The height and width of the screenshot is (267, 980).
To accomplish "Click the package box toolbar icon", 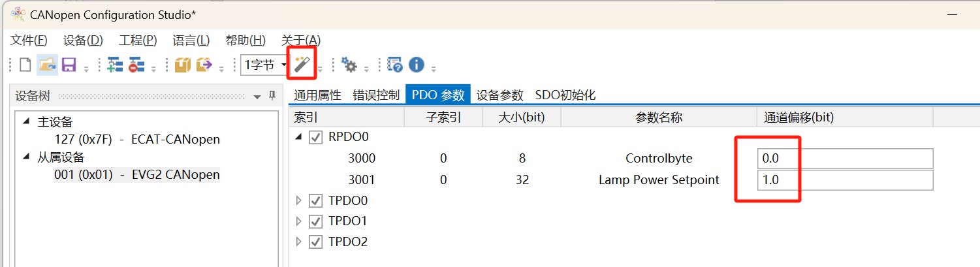I will (183, 65).
